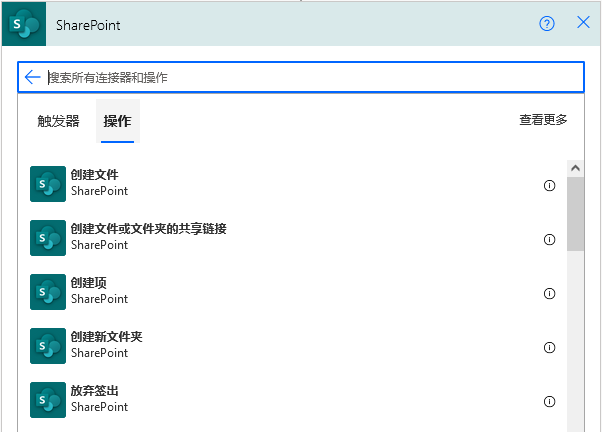Click the SharePoint icon beside 创建文件或文件夹的共享链接
602x432 pixels.
point(48,238)
